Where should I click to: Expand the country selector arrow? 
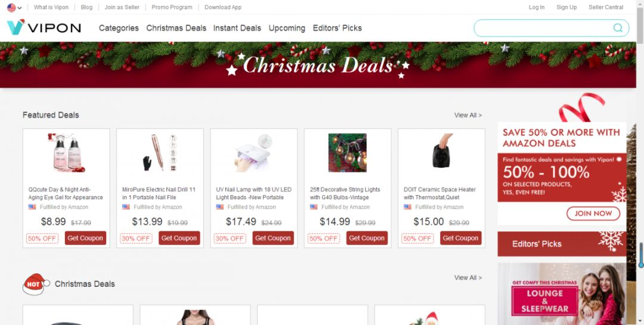coord(19,8)
